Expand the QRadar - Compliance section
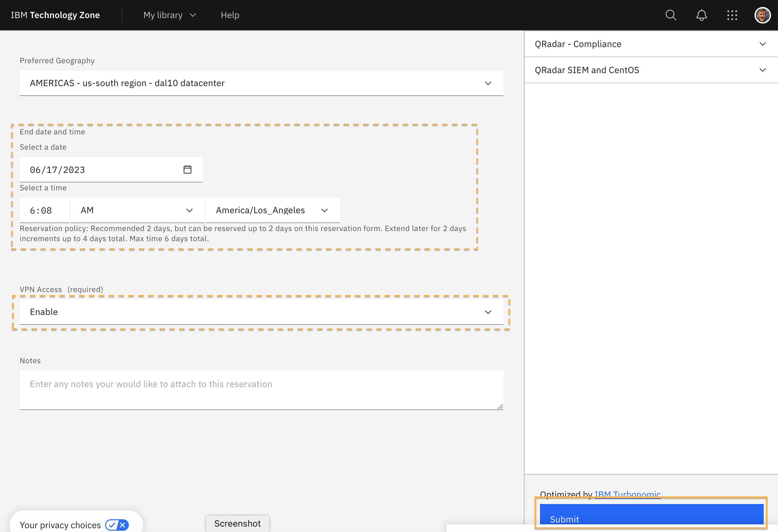Image resolution: width=778 pixels, height=532 pixels. (651, 44)
